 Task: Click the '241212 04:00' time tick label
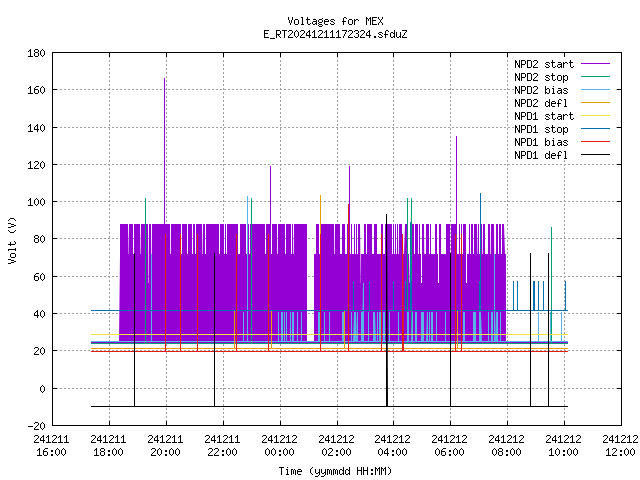pos(392,446)
